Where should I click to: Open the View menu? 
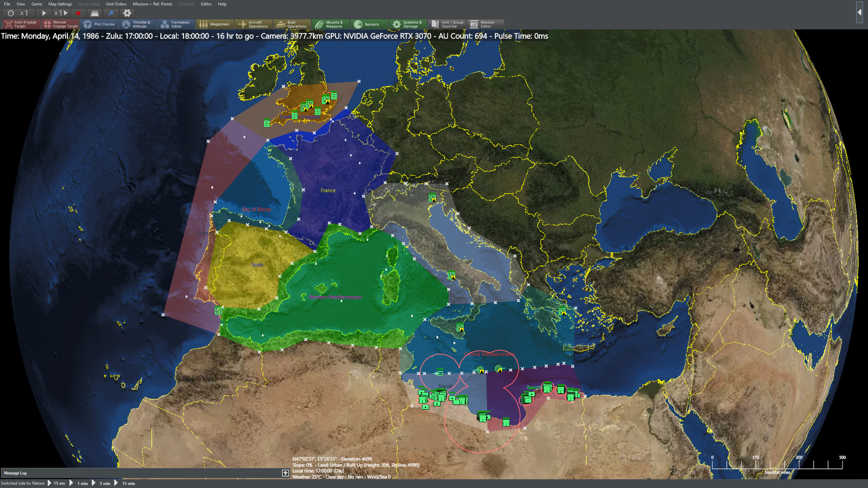pos(21,4)
